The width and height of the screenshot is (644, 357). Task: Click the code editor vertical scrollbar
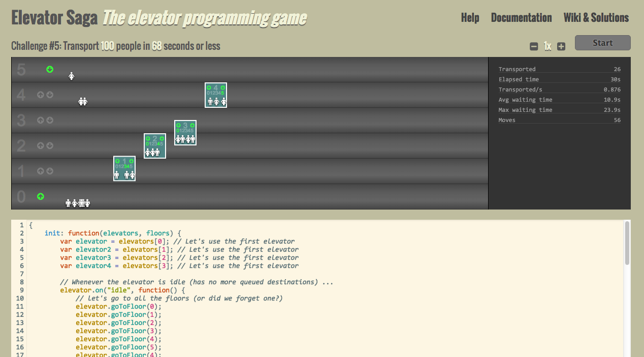pos(627,244)
